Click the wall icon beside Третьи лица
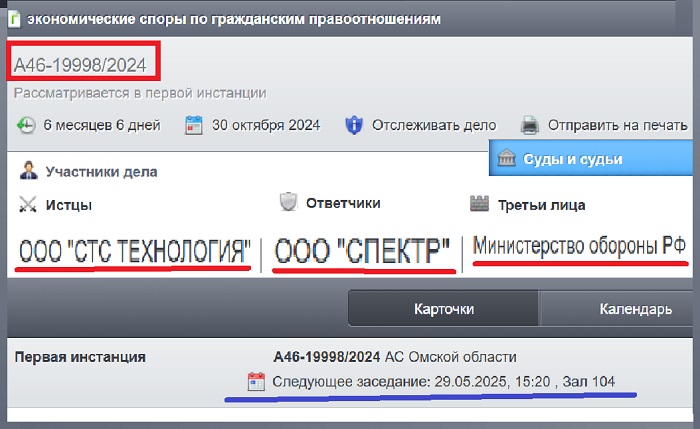 [x=479, y=204]
